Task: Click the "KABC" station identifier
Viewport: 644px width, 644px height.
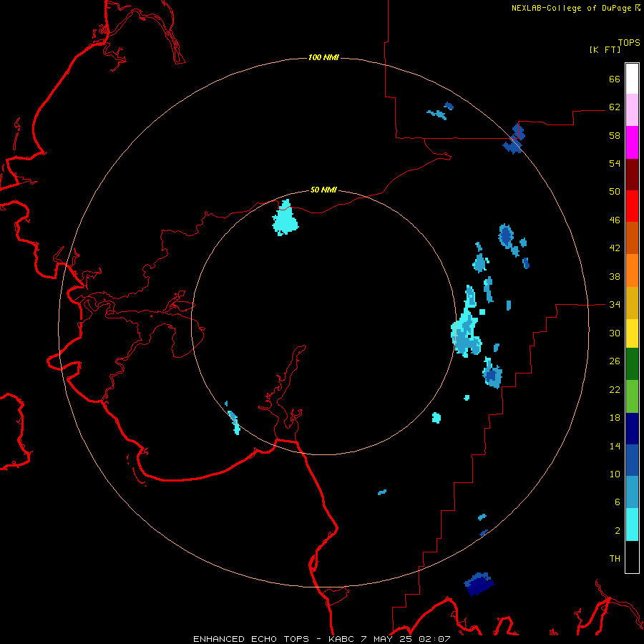Action: coord(342,639)
